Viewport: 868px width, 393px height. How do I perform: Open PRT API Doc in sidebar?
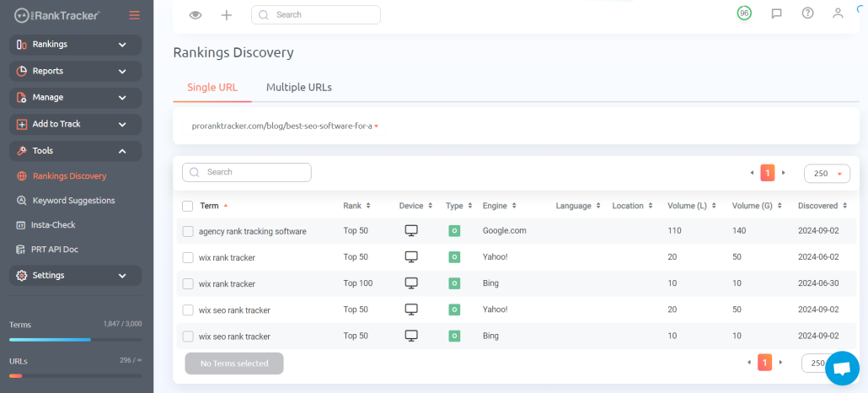(x=56, y=250)
